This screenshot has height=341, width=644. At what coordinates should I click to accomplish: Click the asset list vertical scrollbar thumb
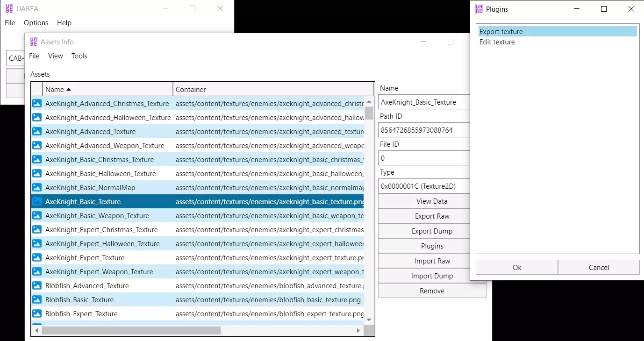[x=369, y=114]
